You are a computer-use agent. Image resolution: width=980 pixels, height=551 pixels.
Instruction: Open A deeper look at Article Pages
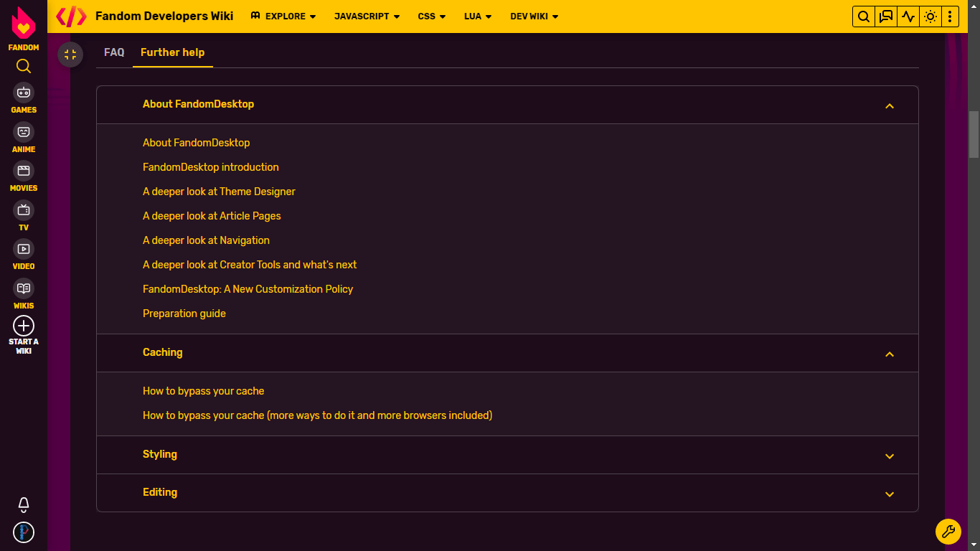(212, 216)
